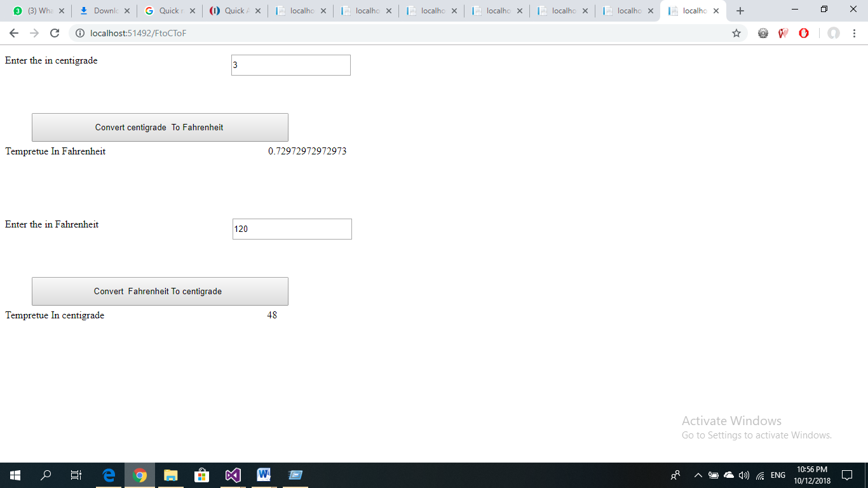
Task: Click the centigrade input field containing 3
Action: 290,65
